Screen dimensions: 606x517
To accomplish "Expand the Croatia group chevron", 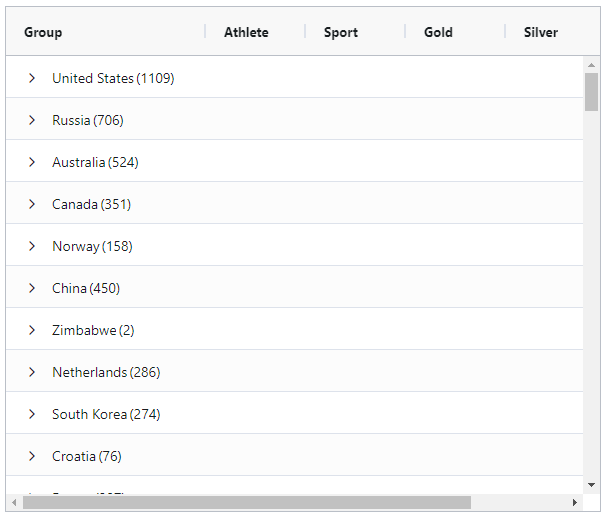I will [x=32, y=456].
